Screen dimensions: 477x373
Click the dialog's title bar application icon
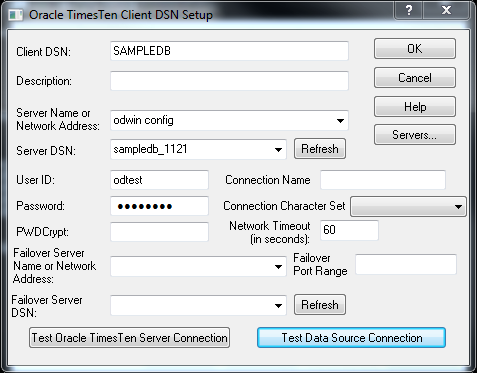pos(16,15)
